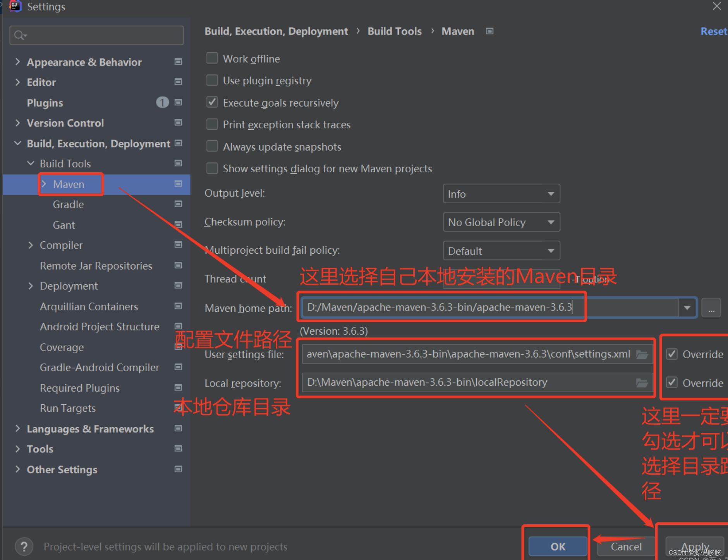This screenshot has width=728, height=560.
Task: Open folder browser for User settings file
Action: point(642,354)
